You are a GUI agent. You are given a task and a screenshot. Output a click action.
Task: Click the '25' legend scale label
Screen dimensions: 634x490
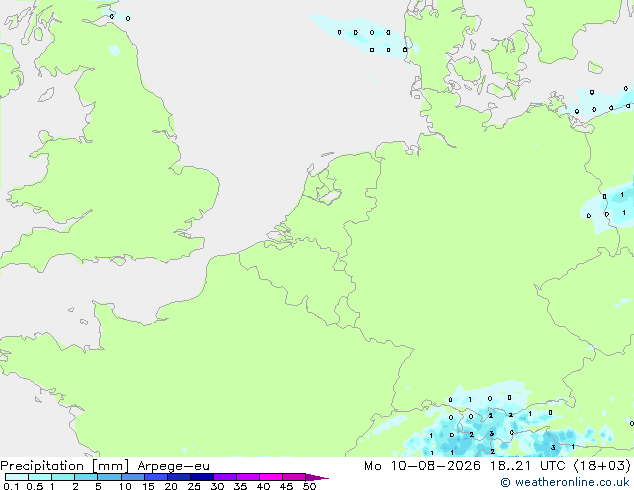pos(194,486)
